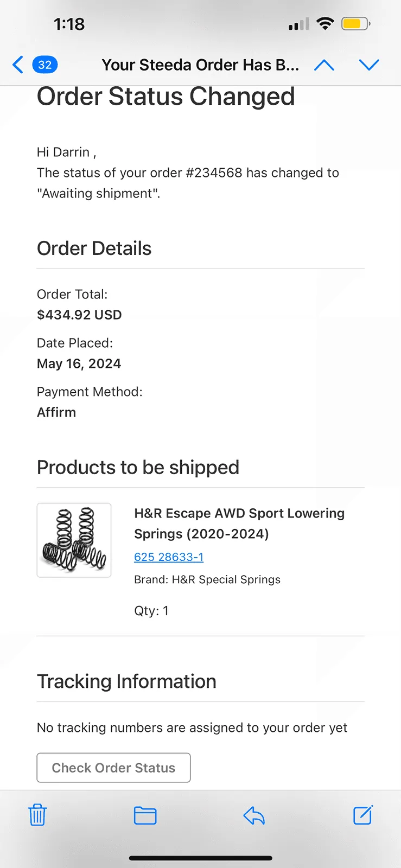The height and width of the screenshot is (868, 401).
Task: Tap the email subject title in header
Action: pos(200,65)
